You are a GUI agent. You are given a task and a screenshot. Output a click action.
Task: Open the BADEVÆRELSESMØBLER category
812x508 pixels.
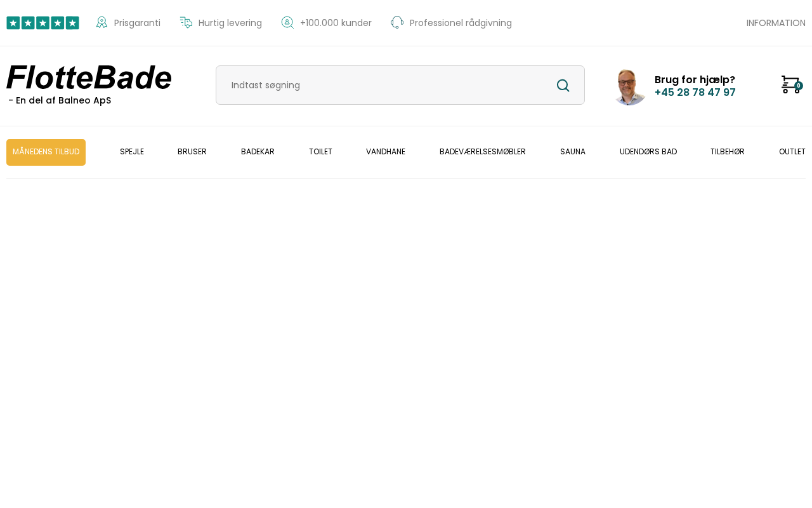tap(483, 152)
